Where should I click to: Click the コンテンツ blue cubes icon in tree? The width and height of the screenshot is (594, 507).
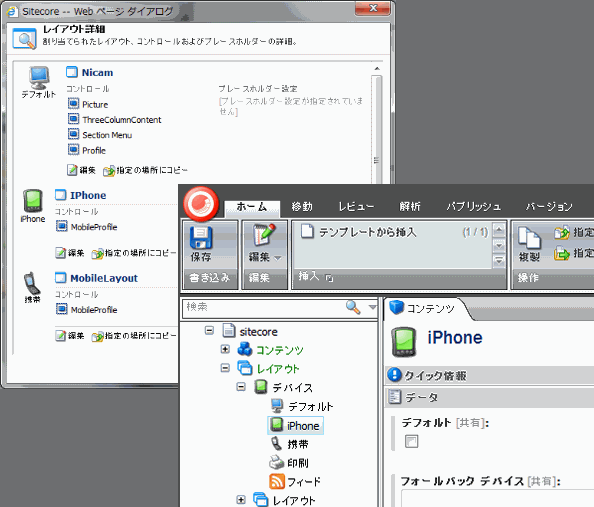tap(245, 349)
